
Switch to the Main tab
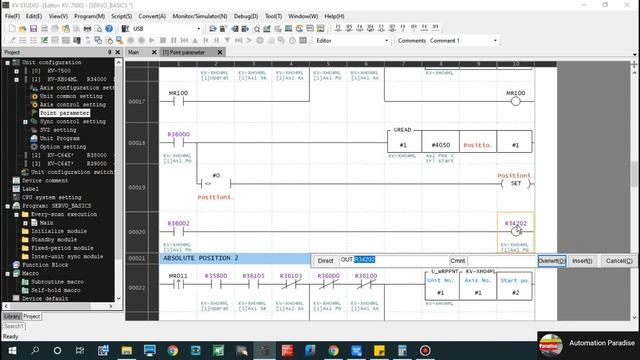(133, 52)
